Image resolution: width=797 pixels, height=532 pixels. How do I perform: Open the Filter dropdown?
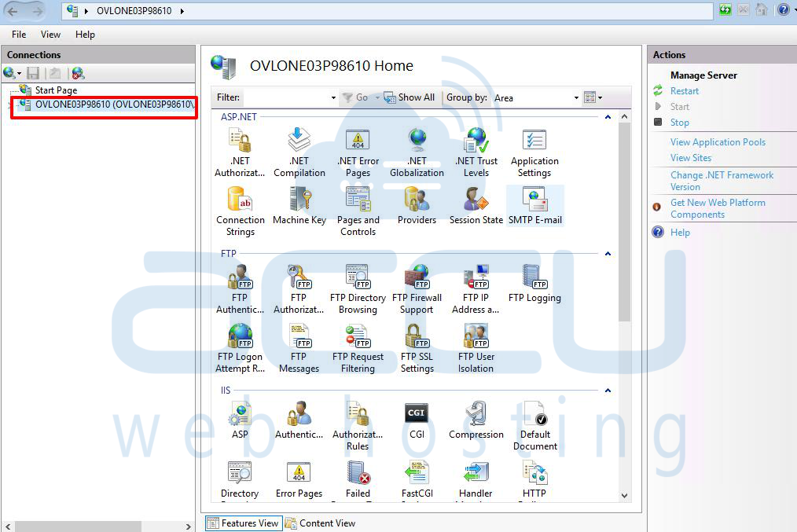333,97
